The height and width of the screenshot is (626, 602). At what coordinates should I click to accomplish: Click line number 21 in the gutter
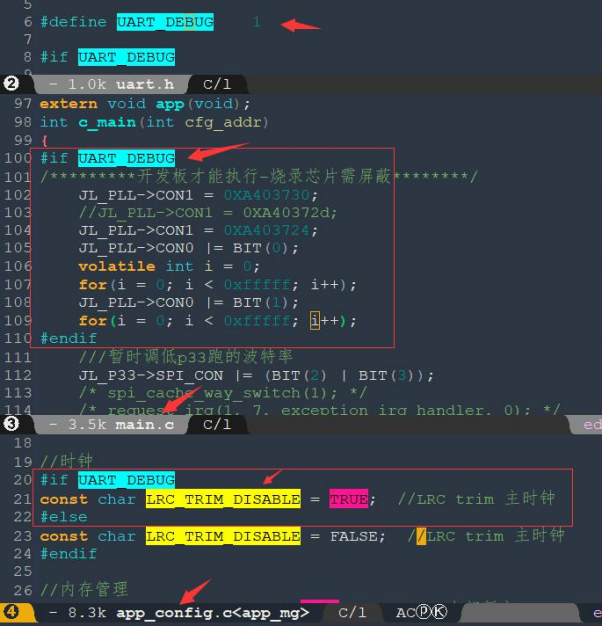pos(23,499)
